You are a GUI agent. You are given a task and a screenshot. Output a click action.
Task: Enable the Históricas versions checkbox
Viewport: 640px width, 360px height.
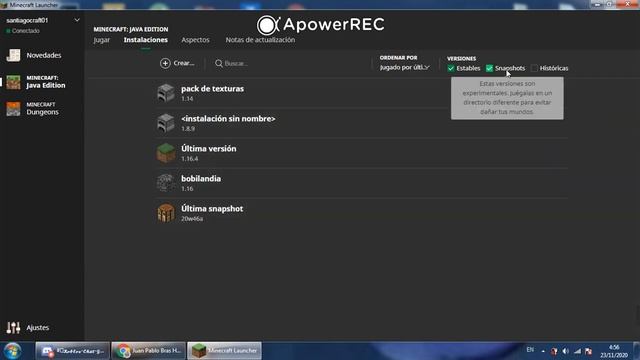point(534,68)
